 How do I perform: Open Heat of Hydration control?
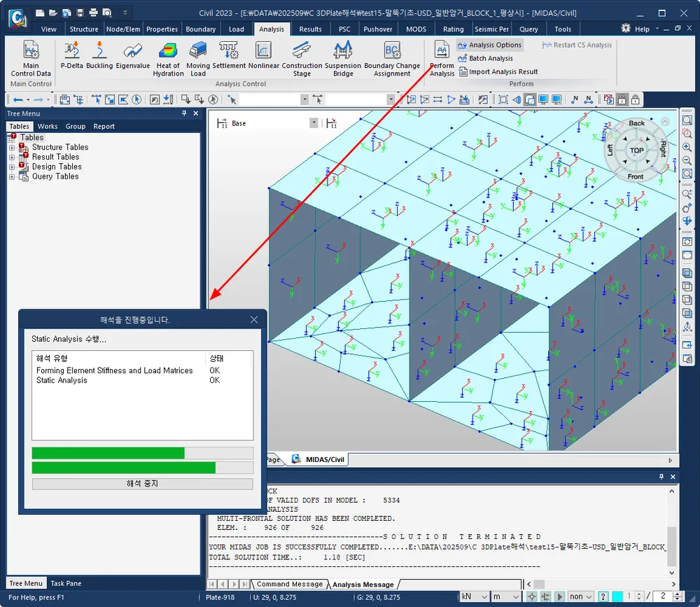coord(168,59)
